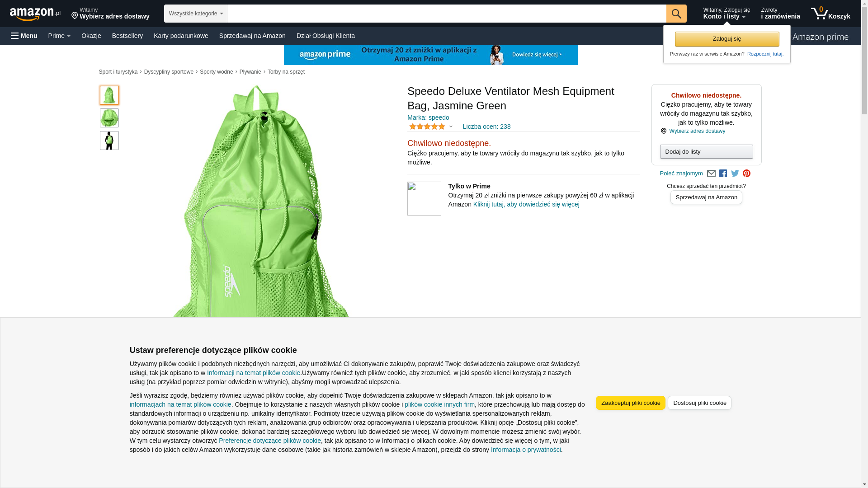
Task: Expand the star rating breakdown arrow
Action: (x=451, y=127)
